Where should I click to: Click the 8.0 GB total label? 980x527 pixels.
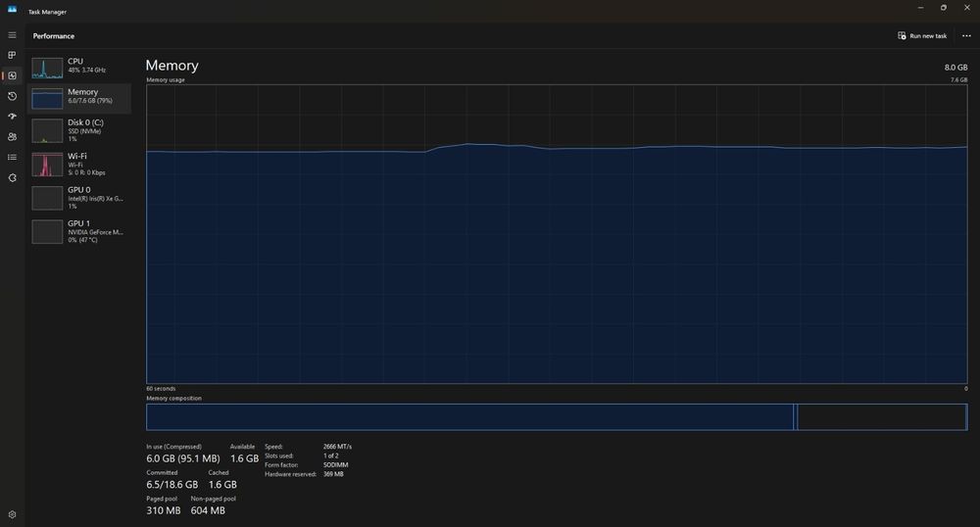click(955, 68)
